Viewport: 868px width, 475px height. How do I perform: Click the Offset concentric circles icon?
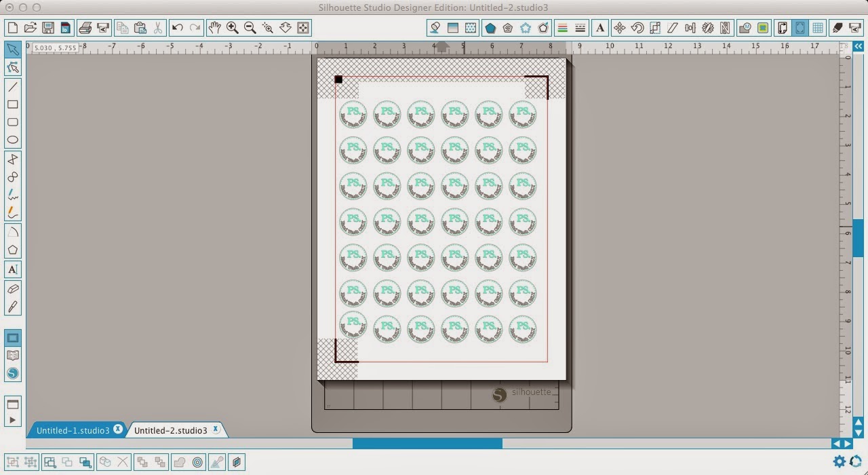point(197,462)
